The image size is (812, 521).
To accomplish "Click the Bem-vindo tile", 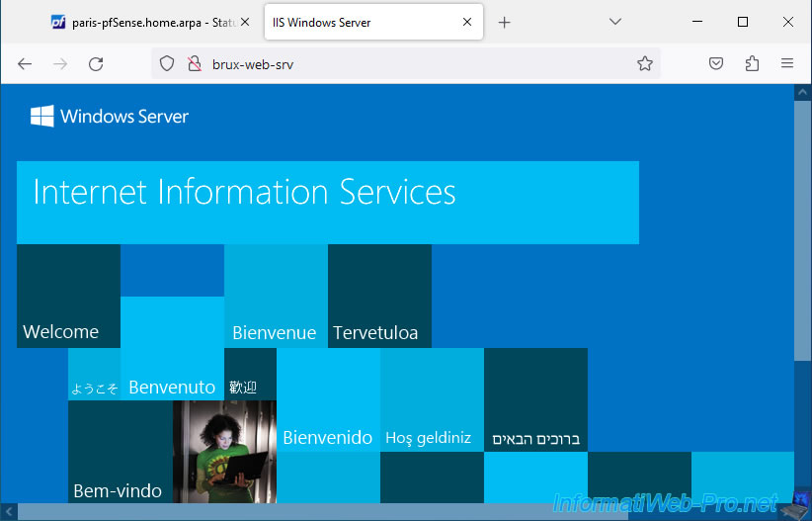I will tap(121, 452).
